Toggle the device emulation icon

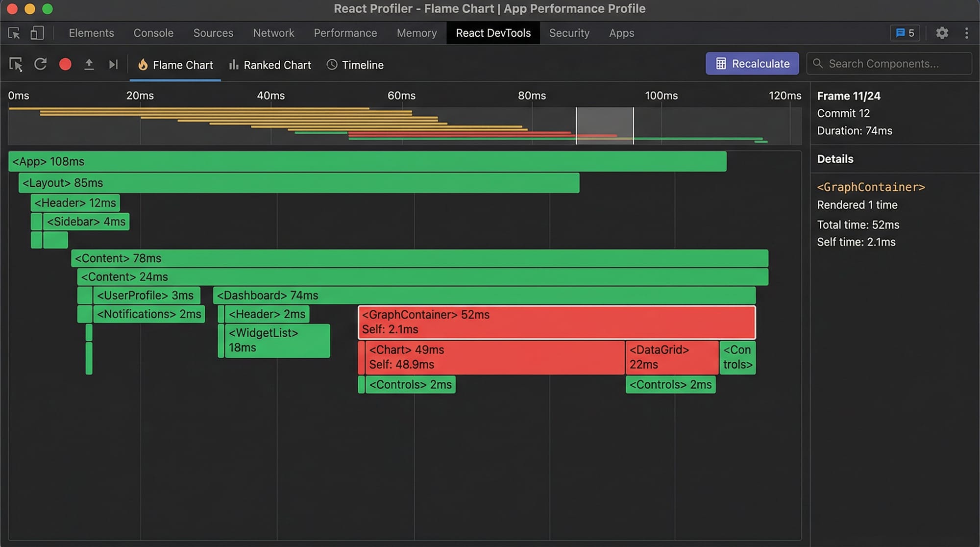click(37, 33)
